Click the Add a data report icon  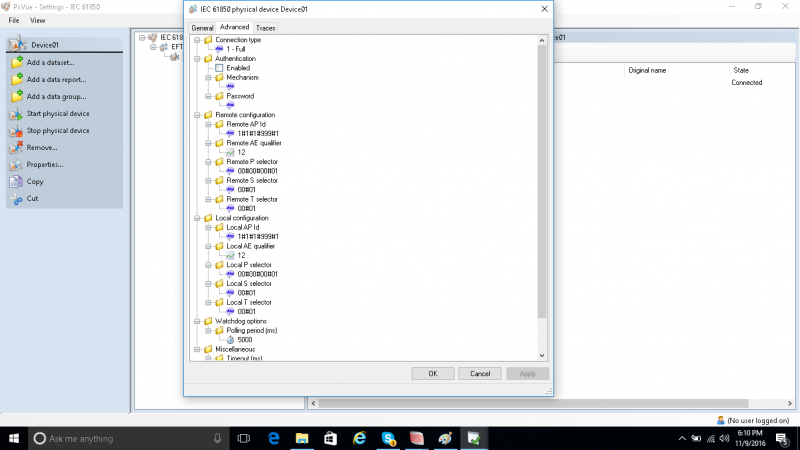tap(16, 79)
